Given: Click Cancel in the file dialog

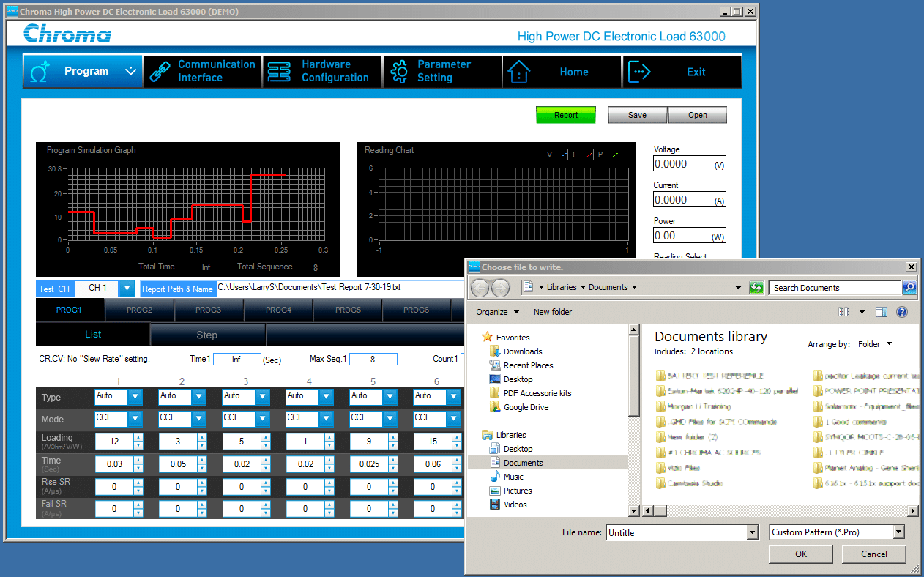Looking at the screenshot, I should pos(874,554).
